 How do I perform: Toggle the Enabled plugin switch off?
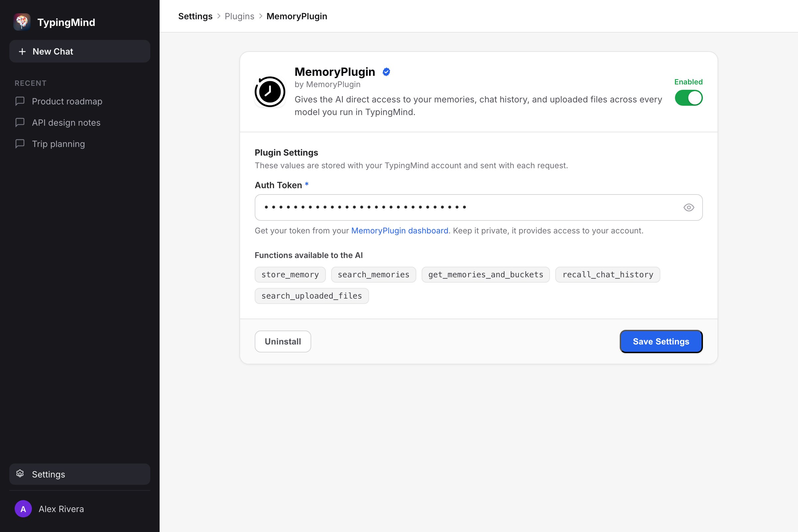point(688,98)
